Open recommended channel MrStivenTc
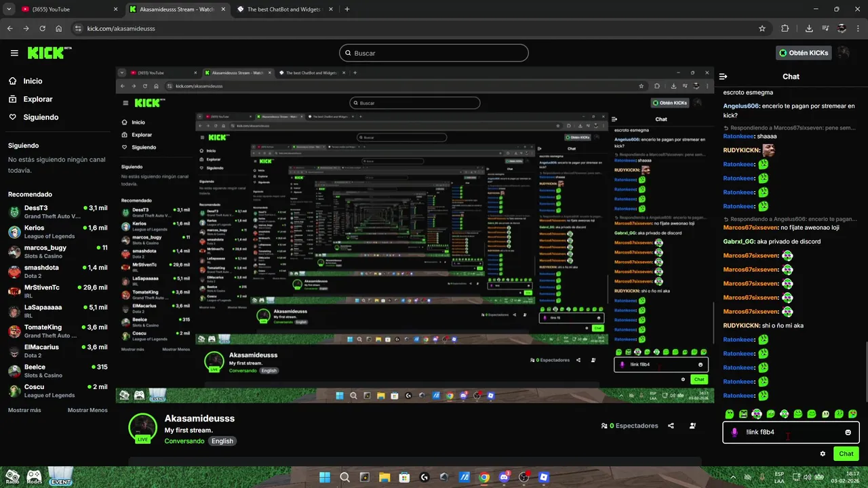 pos(58,291)
